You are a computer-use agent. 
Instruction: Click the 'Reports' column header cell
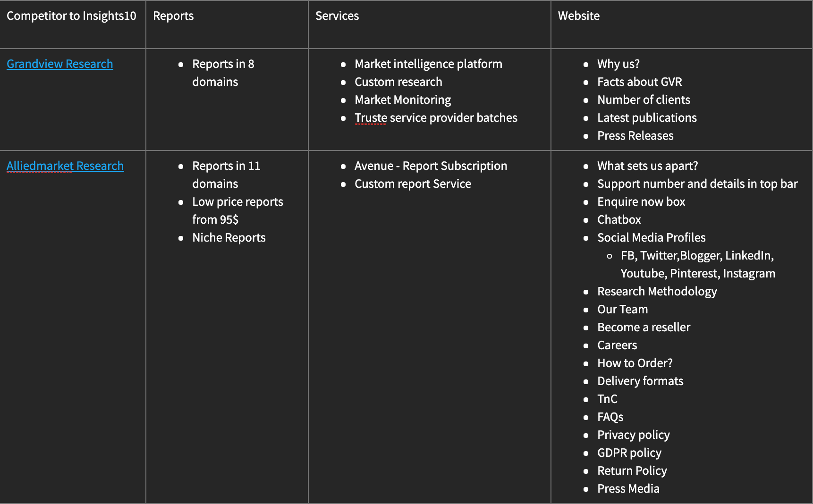click(173, 16)
